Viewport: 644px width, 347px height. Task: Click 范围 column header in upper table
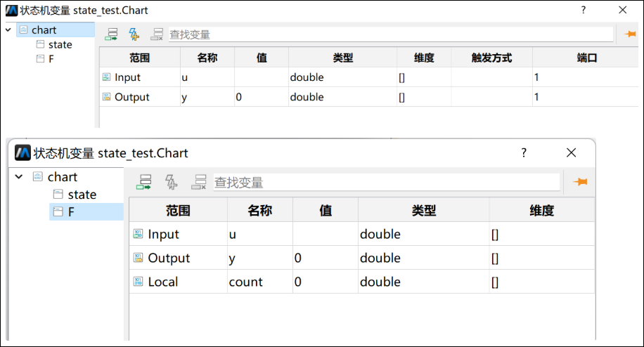[x=140, y=58]
